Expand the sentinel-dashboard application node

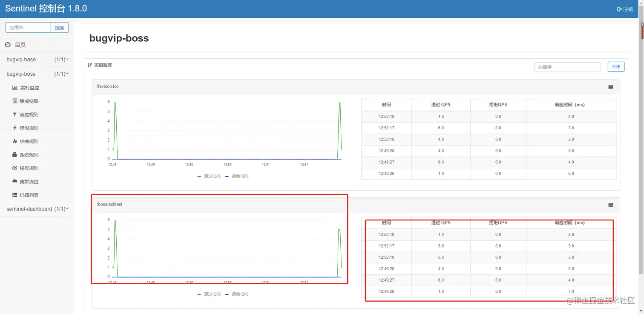37,209
